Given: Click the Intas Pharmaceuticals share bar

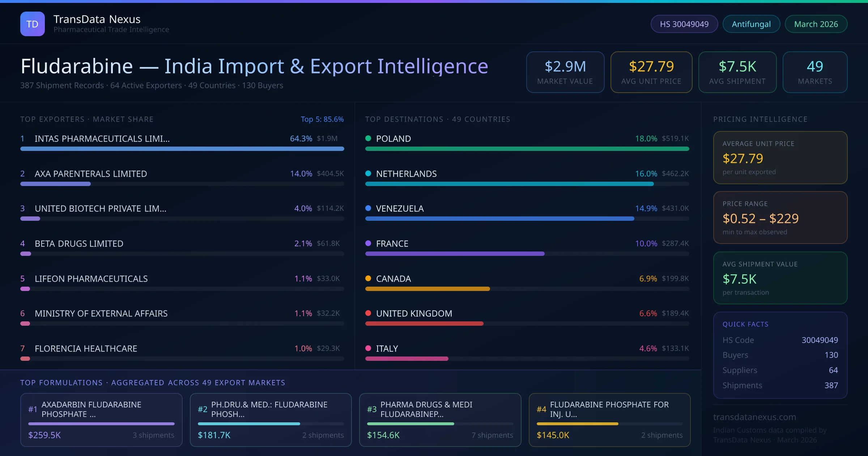Looking at the screenshot, I should [x=182, y=149].
